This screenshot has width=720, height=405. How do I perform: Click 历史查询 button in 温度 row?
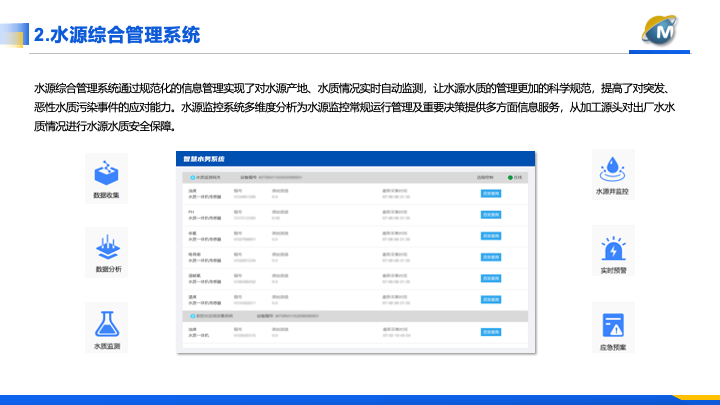[x=490, y=300]
